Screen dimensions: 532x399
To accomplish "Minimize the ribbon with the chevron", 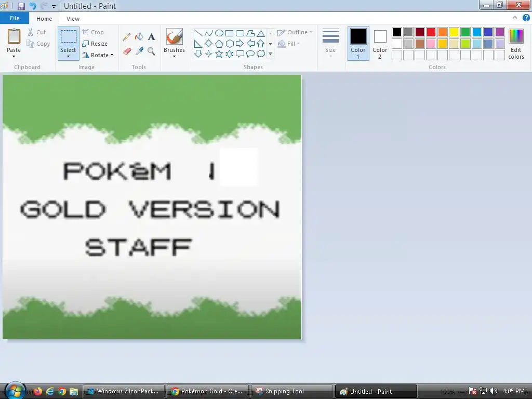I will 515,18.
